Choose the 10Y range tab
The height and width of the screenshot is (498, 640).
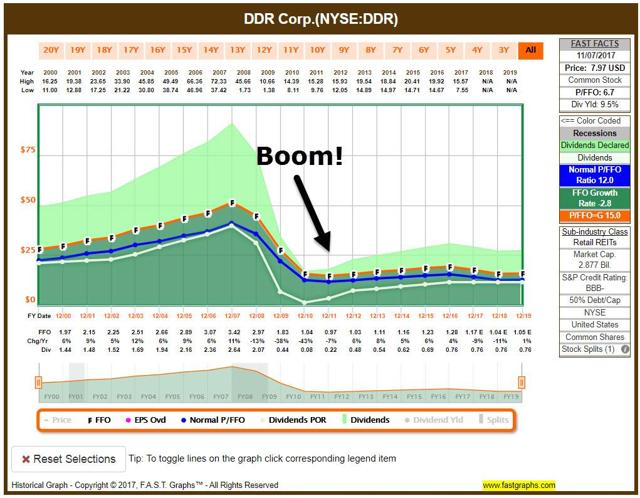317,50
